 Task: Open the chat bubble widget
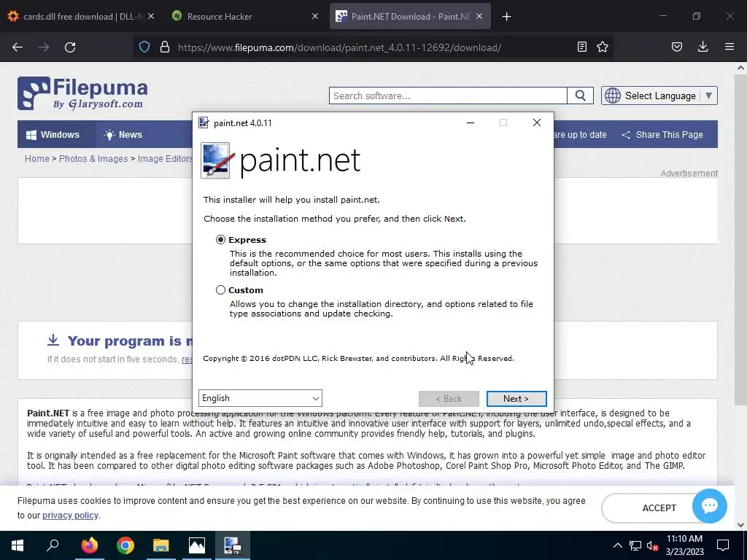(x=709, y=506)
